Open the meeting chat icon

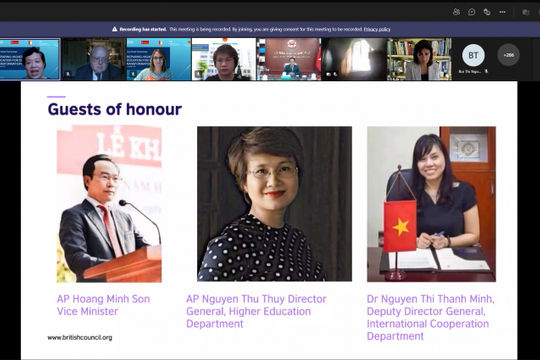point(471,12)
